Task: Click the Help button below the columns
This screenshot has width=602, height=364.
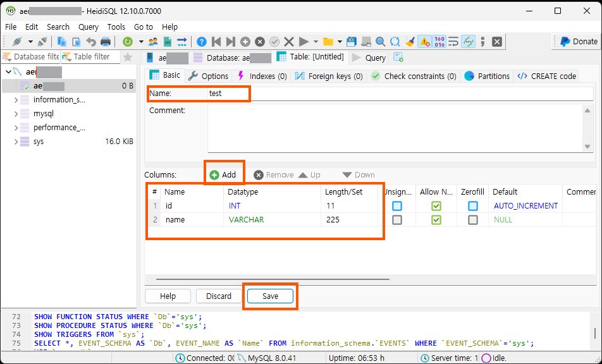Action: (168, 296)
